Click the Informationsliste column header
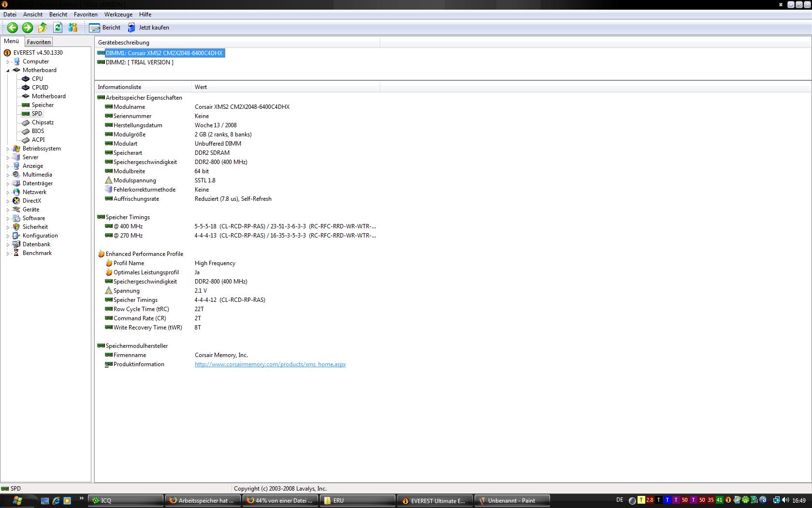 (143, 87)
